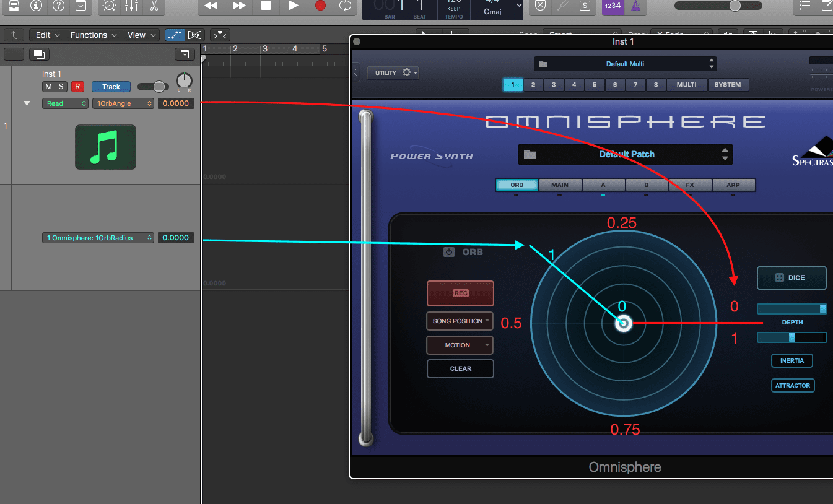Viewport: 833px width, 504px height.
Task: Toggle the INERTIA button
Action: click(x=792, y=360)
